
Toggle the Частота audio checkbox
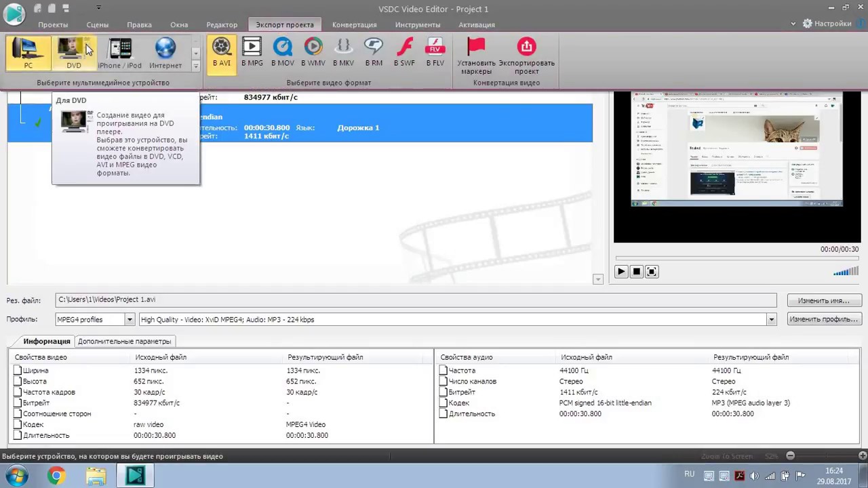443,371
